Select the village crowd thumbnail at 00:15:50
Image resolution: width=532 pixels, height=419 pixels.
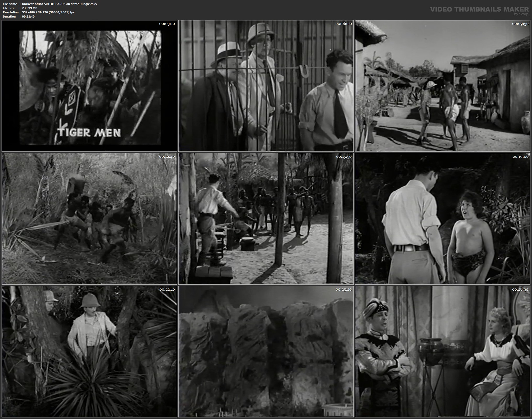click(266, 219)
